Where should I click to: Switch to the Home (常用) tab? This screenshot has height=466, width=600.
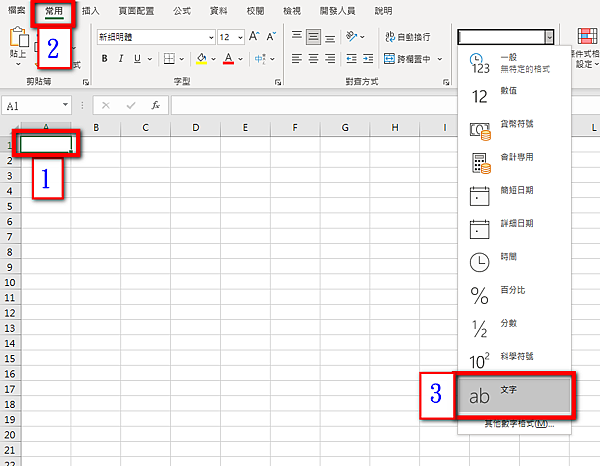tap(54, 11)
